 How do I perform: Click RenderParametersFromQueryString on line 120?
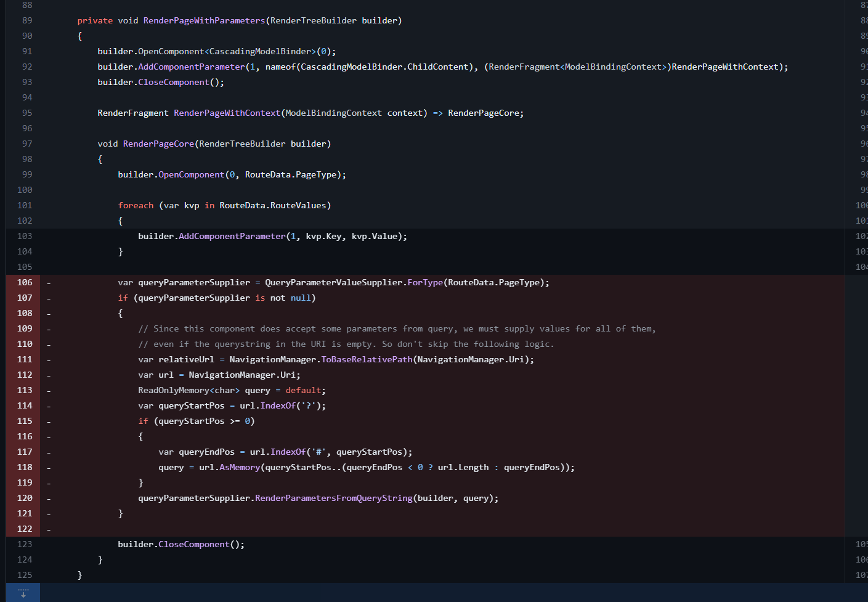coord(333,498)
